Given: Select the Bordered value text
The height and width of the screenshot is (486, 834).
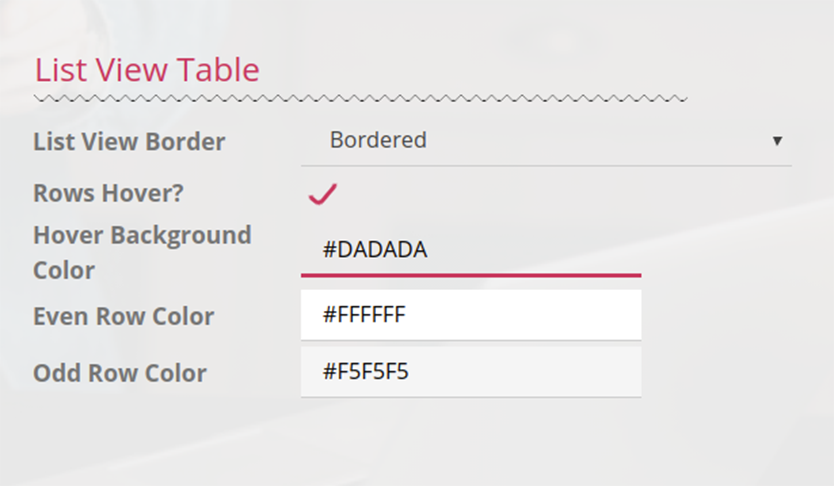Looking at the screenshot, I should [x=378, y=140].
